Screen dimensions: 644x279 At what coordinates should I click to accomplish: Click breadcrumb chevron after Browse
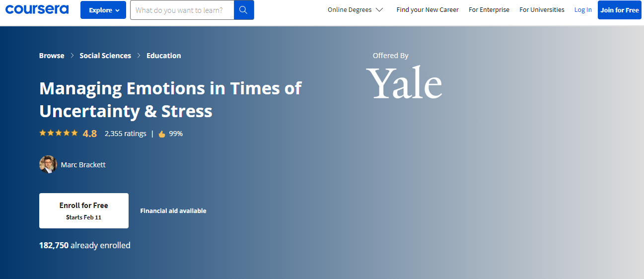pos(72,56)
